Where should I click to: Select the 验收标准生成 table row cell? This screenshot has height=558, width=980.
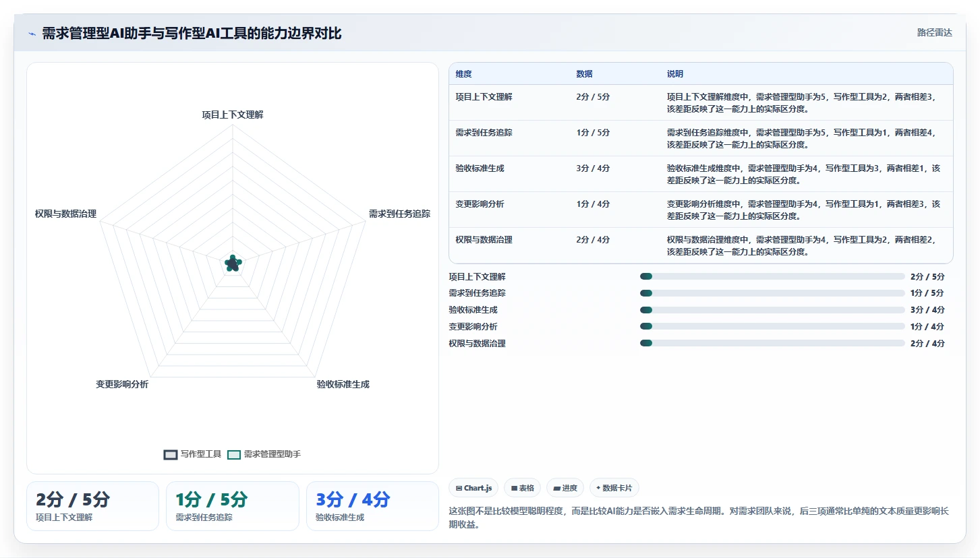(480, 168)
